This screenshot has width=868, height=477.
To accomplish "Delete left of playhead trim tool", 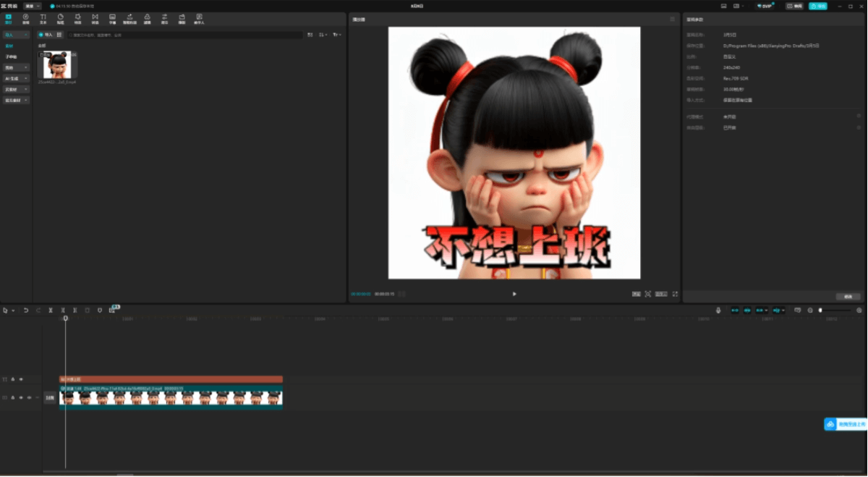I will 63,311.
